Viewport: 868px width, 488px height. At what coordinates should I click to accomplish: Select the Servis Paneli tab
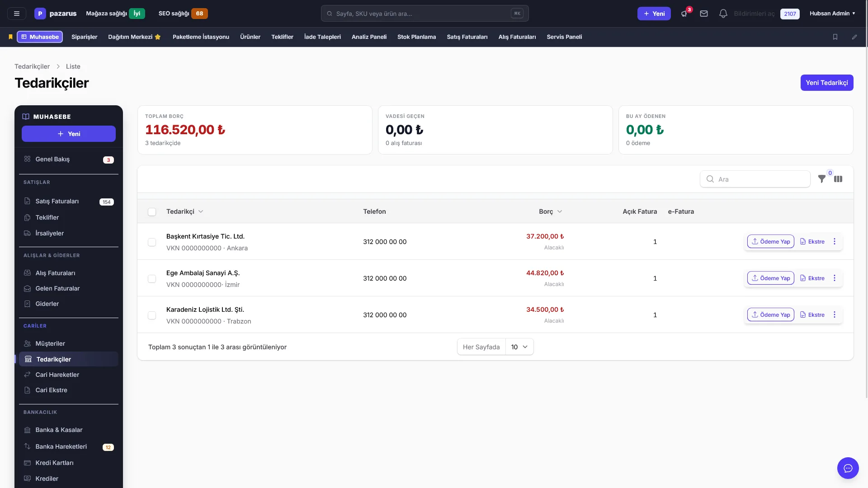(564, 37)
